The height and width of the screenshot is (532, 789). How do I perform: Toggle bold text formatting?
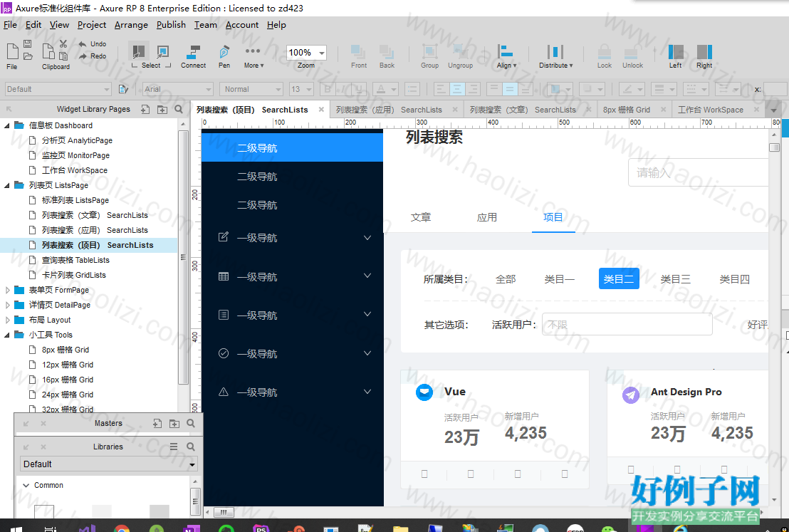click(x=328, y=89)
